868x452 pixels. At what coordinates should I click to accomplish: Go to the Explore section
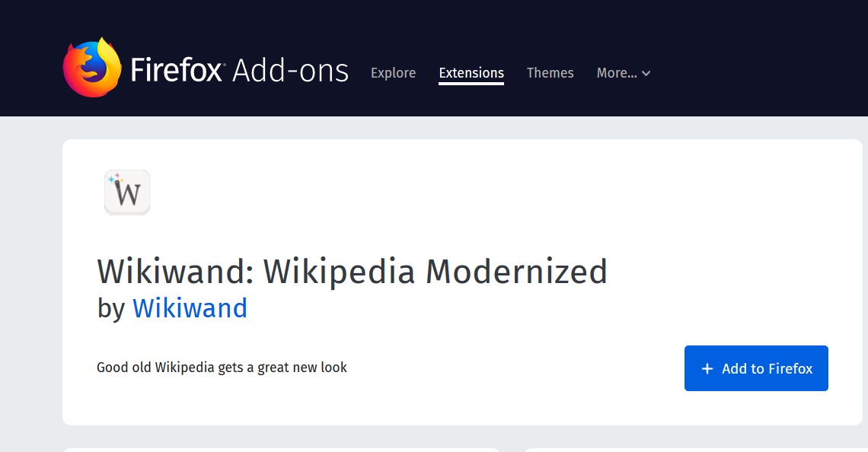pyautogui.click(x=393, y=73)
